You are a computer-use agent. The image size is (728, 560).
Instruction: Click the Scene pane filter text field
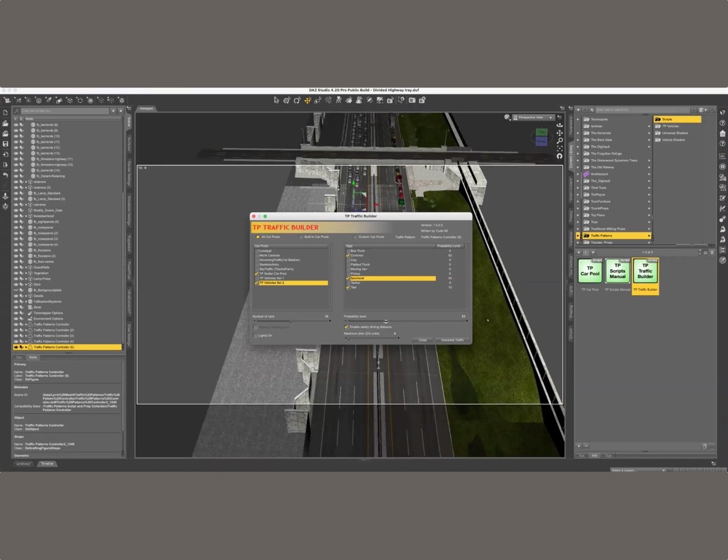coord(66,111)
